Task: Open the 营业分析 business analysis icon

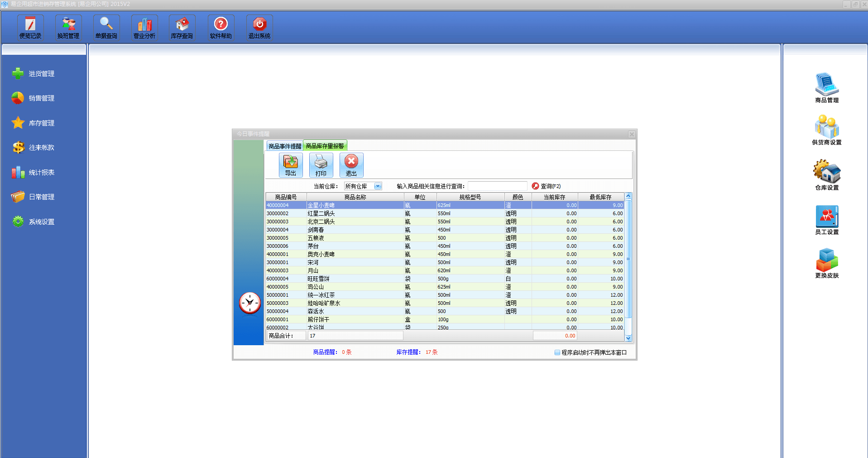Action: click(x=144, y=28)
